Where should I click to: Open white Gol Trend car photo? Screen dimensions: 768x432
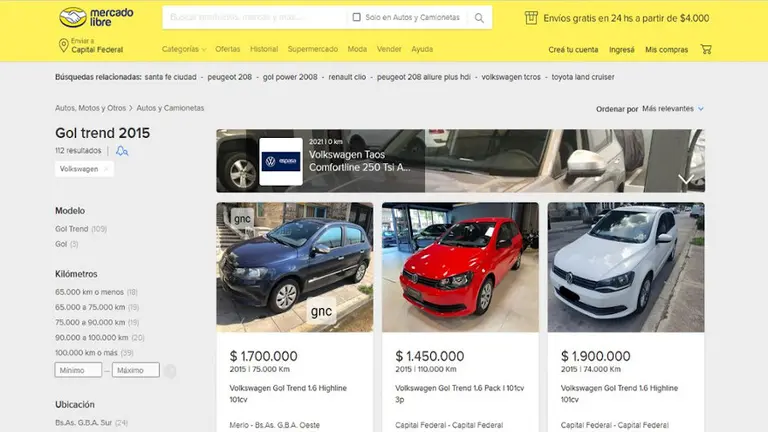click(x=626, y=267)
